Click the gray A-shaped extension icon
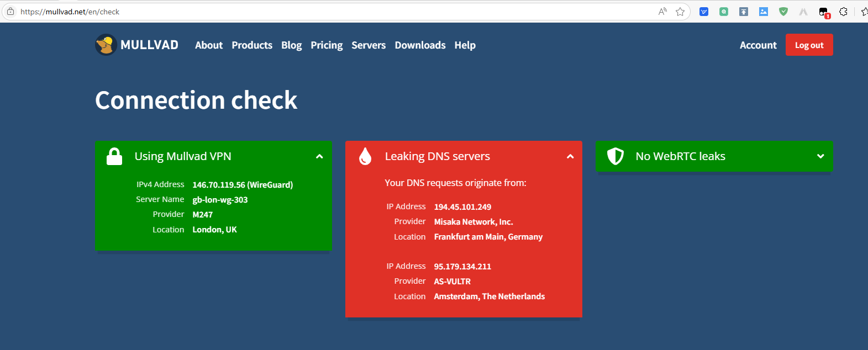The width and height of the screenshot is (868, 350). (803, 12)
